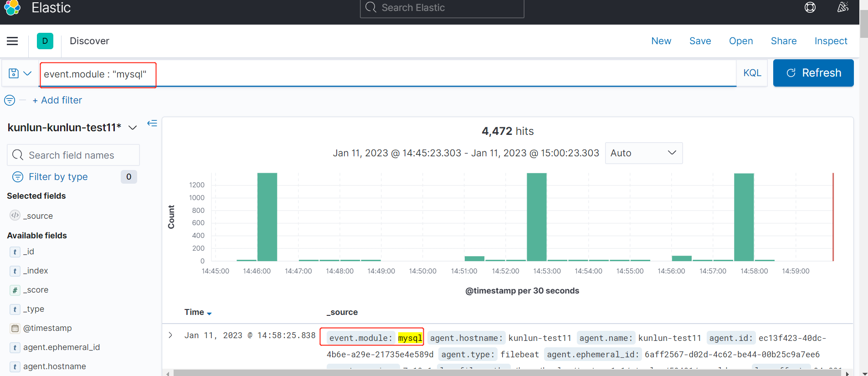The width and height of the screenshot is (868, 376).
Task: Focus the Search field names input
Action: (x=73, y=155)
